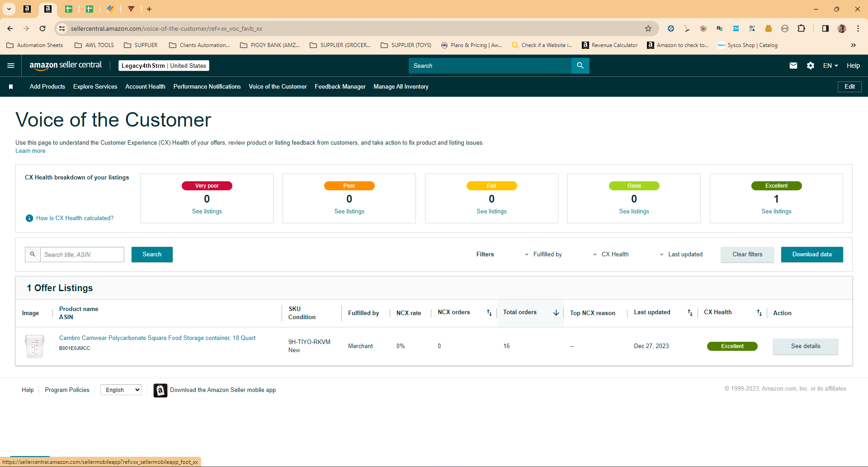
Task: Open the browser side panel icon
Action: pyautogui.click(x=826, y=28)
